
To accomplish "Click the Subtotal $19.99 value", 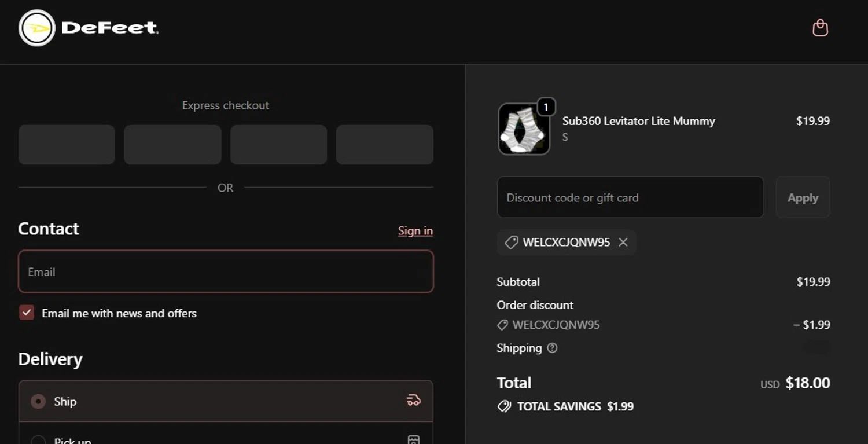I will [813, 282].
